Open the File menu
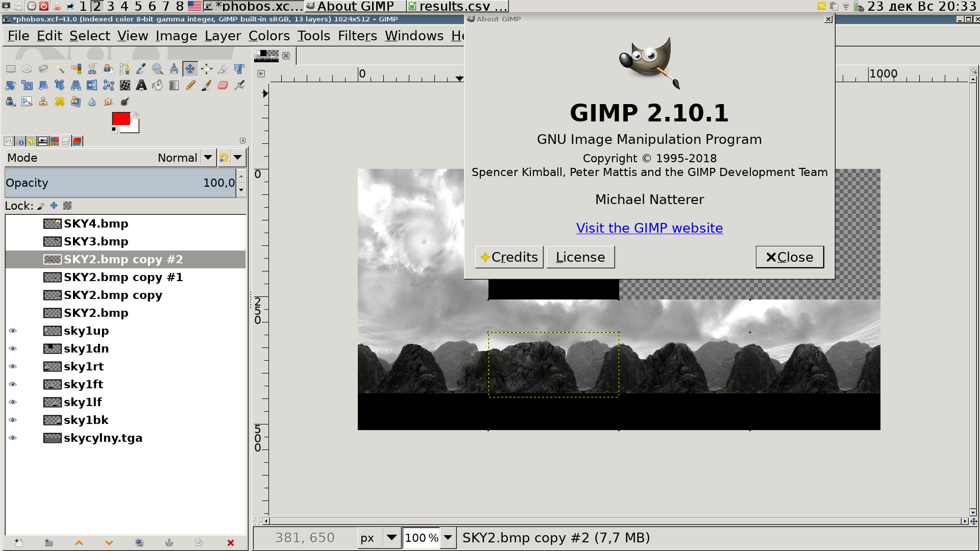 pyautogui.click(x=18, y=36)
